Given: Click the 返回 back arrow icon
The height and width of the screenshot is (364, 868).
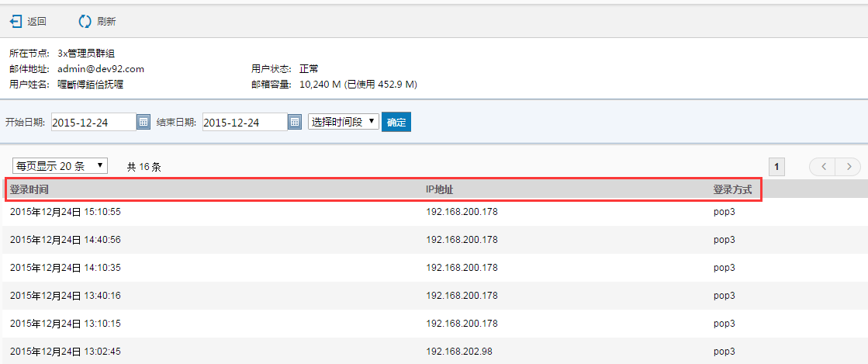Looking at the screenshot, I should (16, 21).
